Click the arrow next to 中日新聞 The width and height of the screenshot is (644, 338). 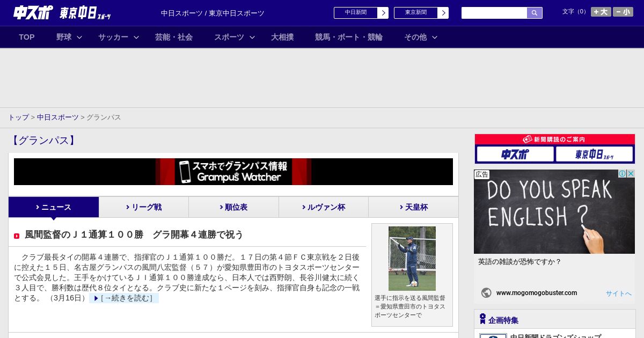pyautogui.click(x=383, y=13)
